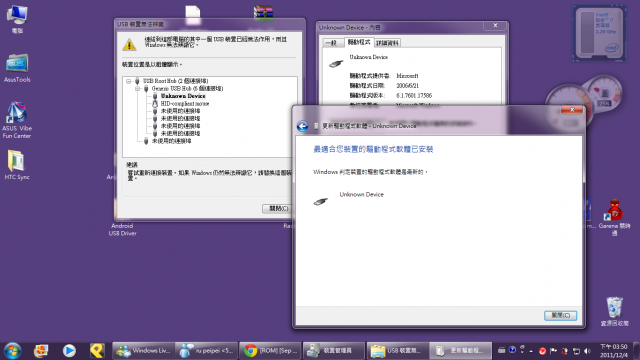Click the Action Center flag tray icon
Image resolution: width=640 pixels, height=360 pixels.
click(553, 351)
